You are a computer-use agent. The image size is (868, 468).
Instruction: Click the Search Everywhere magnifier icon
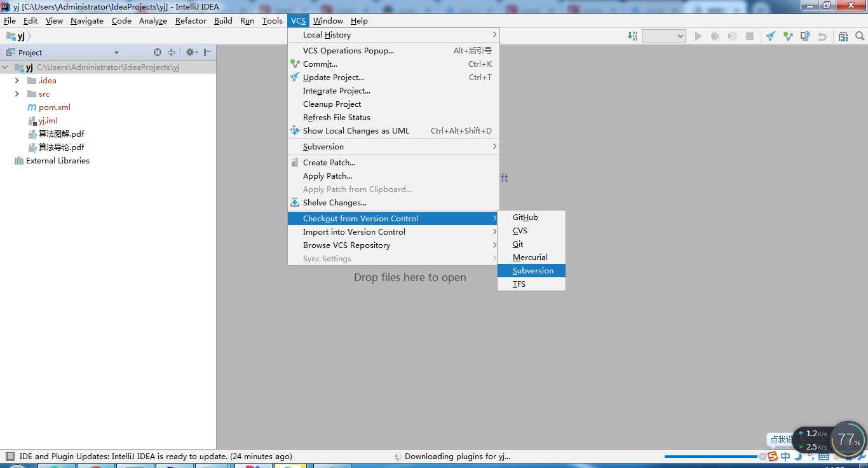pyautogui.click(x=860, y=36)
